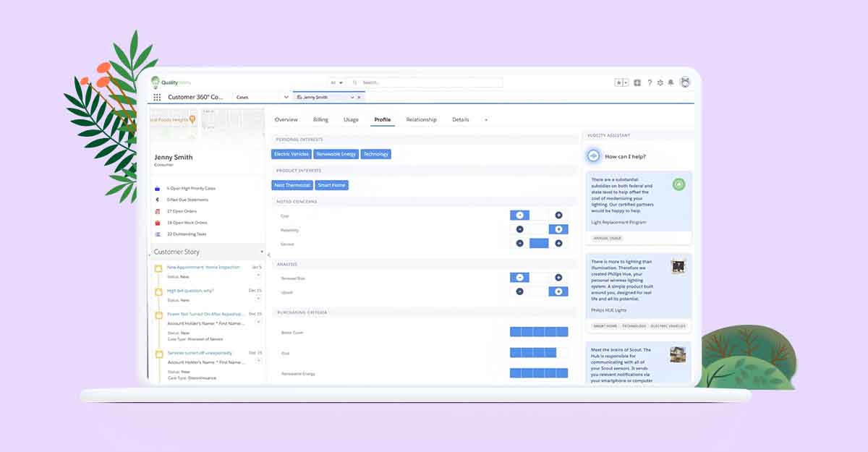The image size is (868, 452).
Task: Open the All search scope dropdown
Action: (336, 82)
